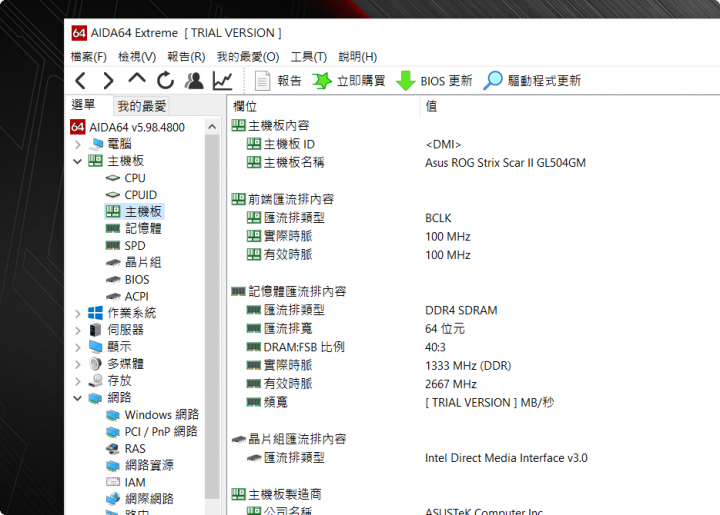Click the drive icon beside 存放

click(x=96, y=381)
